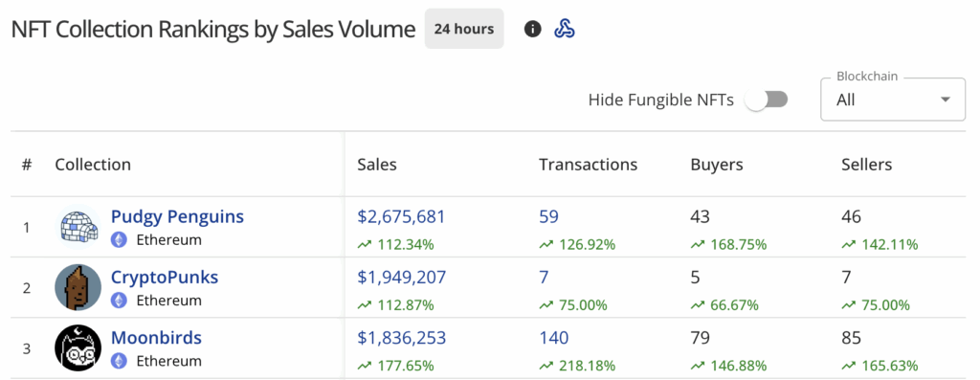Image resolution: width=980 pixels, height=380 pixels.
Task: Open the blue webhook icon in the heading
Action: coord(565,29)
